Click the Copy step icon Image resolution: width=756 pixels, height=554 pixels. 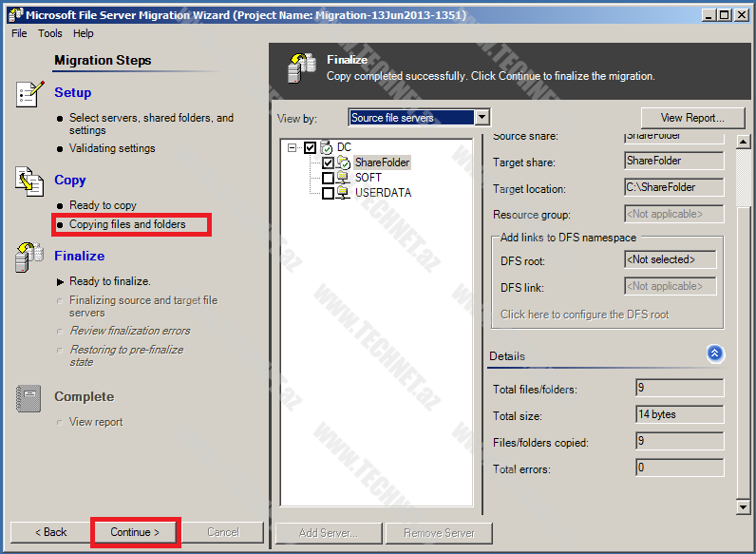point(29,181)
